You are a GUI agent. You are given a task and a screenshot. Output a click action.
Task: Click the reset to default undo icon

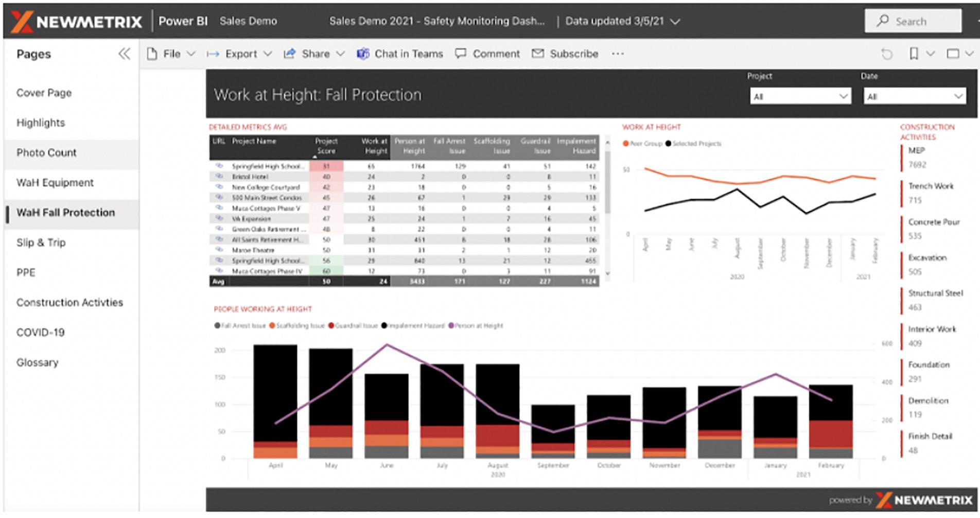tap(887, 54)
